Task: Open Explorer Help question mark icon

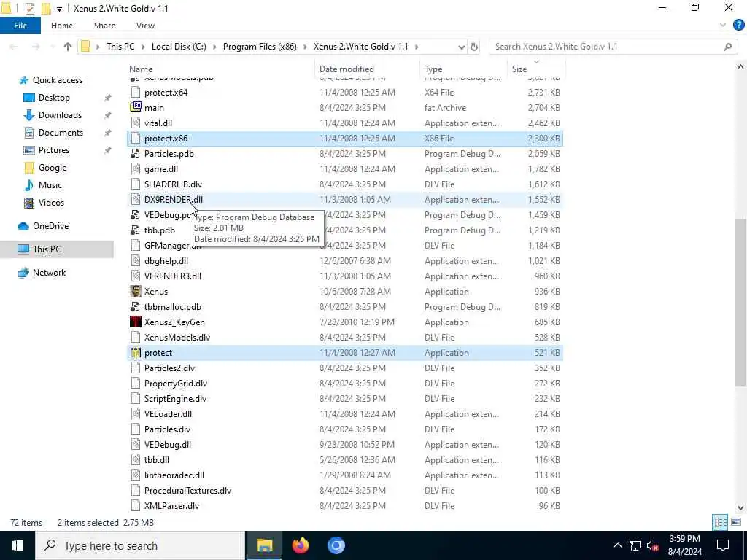Action: click(738, 26)
